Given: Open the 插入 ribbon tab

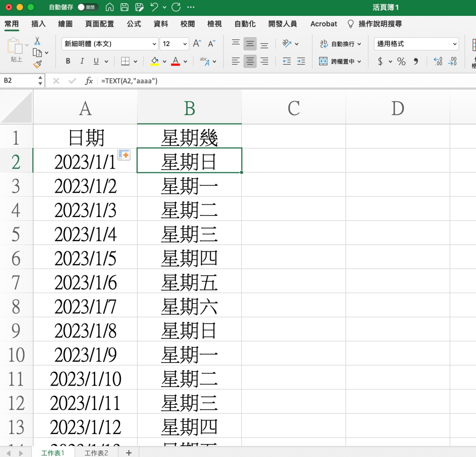Looking at the screenshot, I should pyautogui.click(x=38, y=24).
